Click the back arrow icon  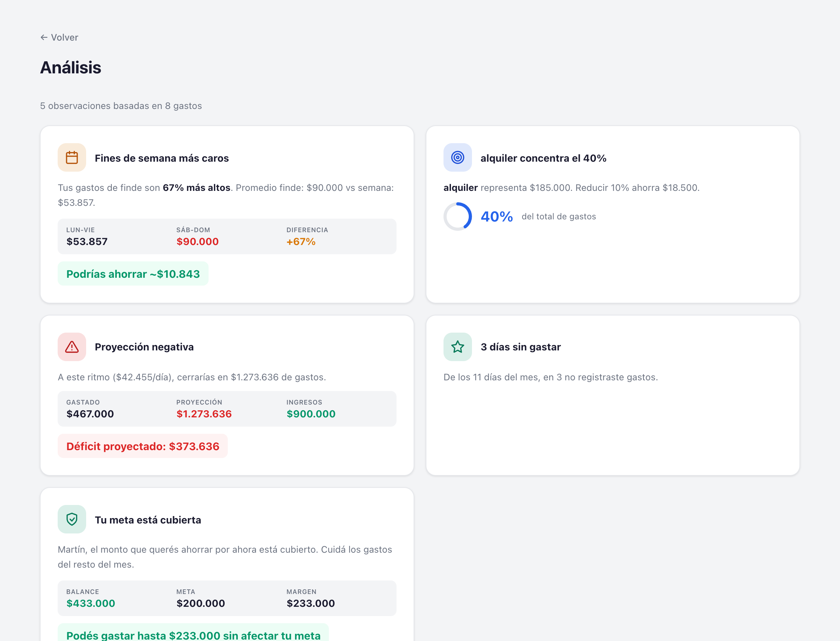pyautogui.click(x=44, y=37)
